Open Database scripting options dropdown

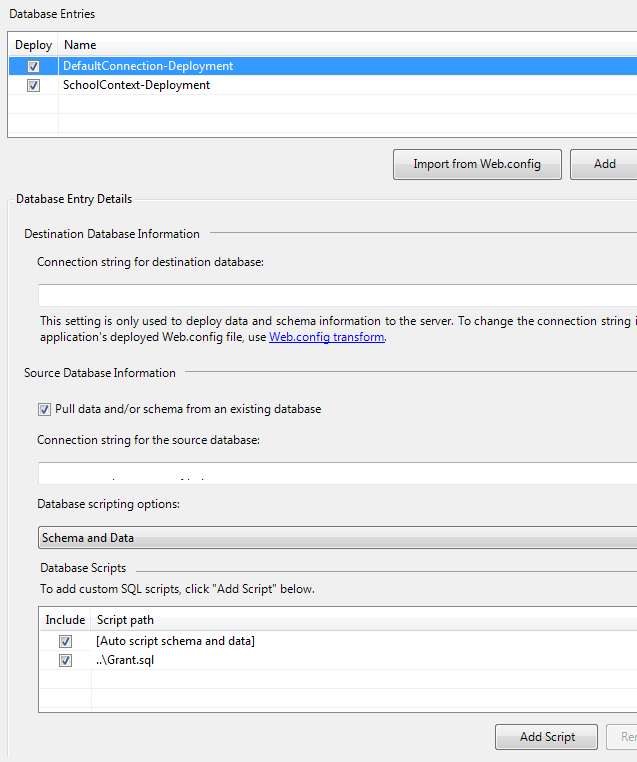(337, 538)
